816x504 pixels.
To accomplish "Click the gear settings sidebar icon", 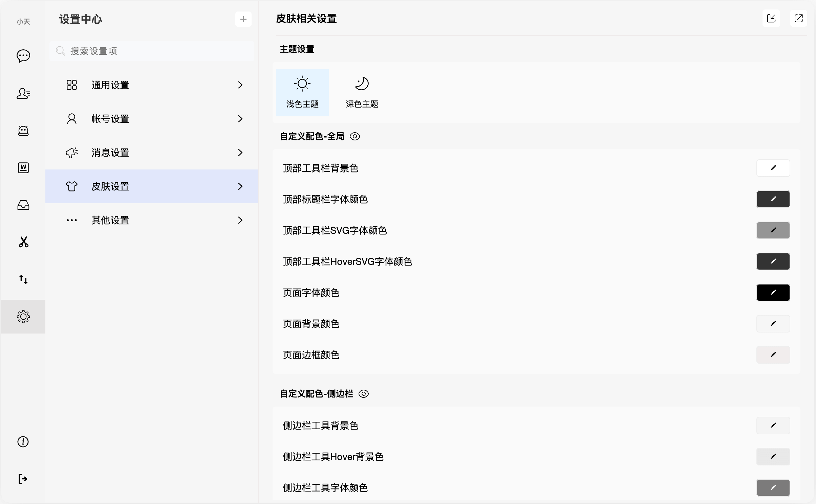I will [23, 317].
